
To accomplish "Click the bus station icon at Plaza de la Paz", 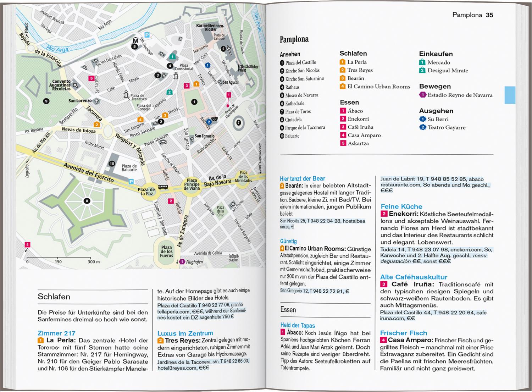I will coord(163,187).
